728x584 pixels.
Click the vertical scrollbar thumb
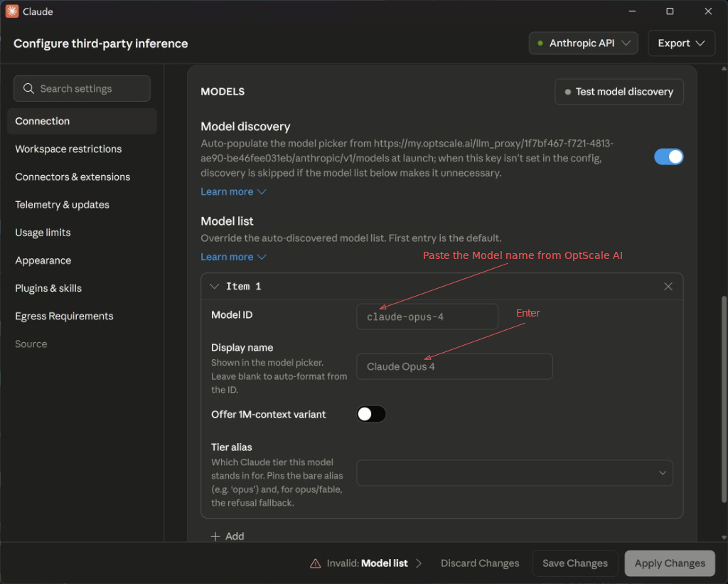(724, 400)
